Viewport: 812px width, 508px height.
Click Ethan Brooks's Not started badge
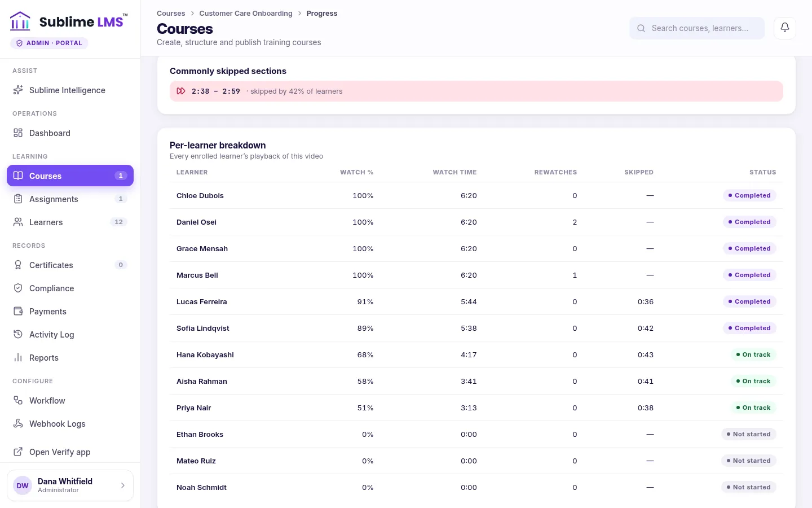(749, 434)
